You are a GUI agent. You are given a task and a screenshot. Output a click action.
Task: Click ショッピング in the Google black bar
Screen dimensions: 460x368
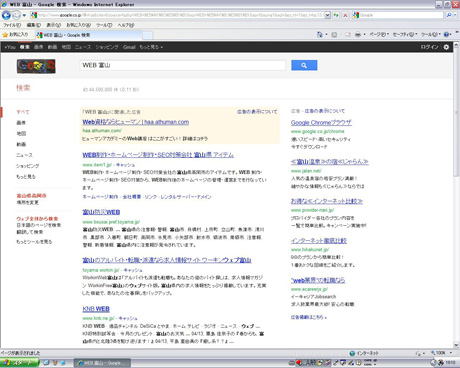(x=107, y=47)
